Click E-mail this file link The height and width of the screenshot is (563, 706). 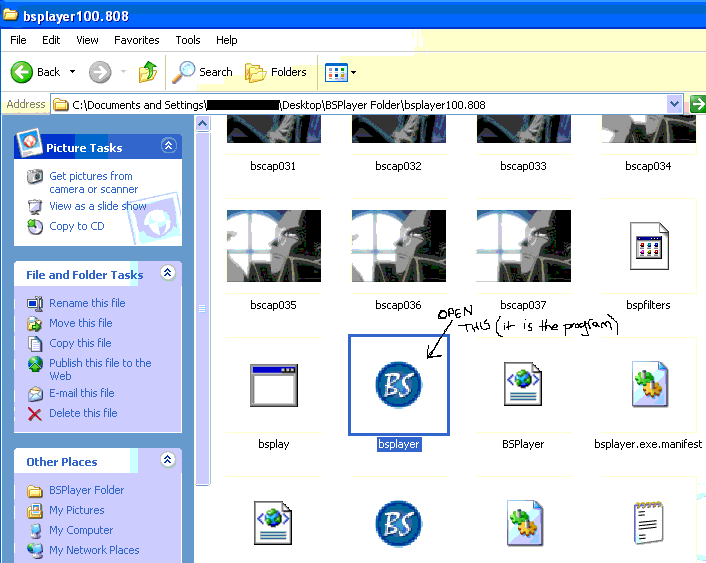coord(81,393)
